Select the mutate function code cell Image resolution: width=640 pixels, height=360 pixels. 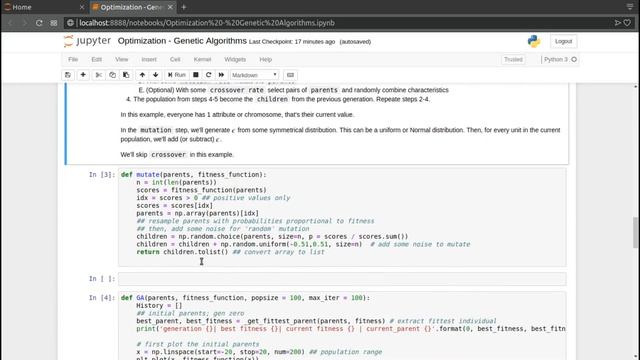pos(342,217)
